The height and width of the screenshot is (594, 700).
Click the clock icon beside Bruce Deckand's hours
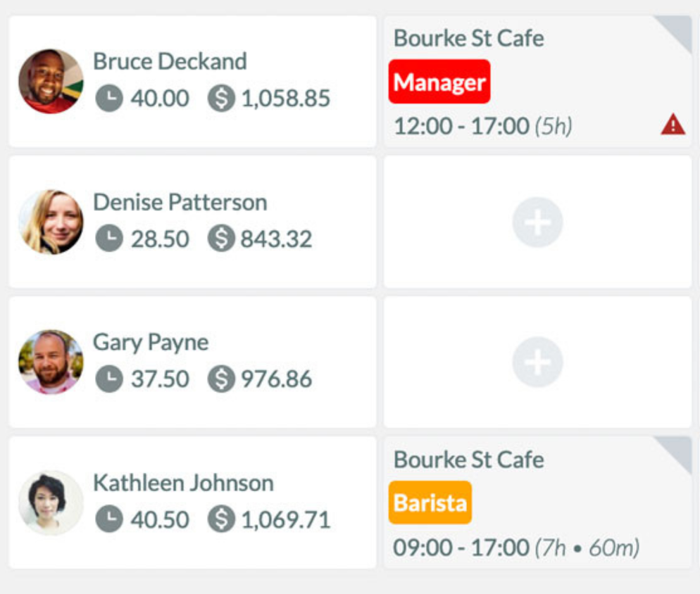coord(109,98)
